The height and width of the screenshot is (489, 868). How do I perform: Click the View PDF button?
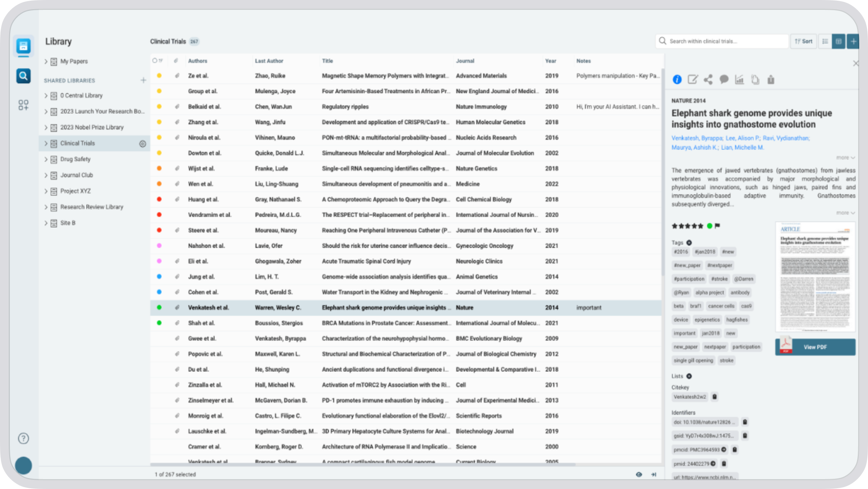coord(815,347)
